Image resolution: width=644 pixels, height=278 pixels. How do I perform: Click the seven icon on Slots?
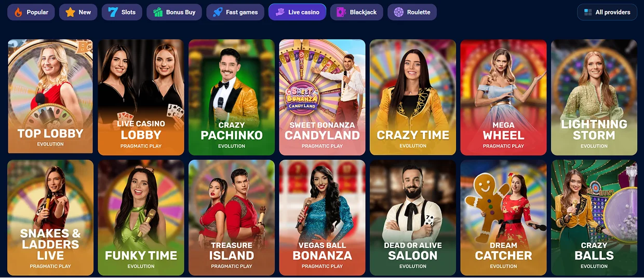(x=113, y=12)
